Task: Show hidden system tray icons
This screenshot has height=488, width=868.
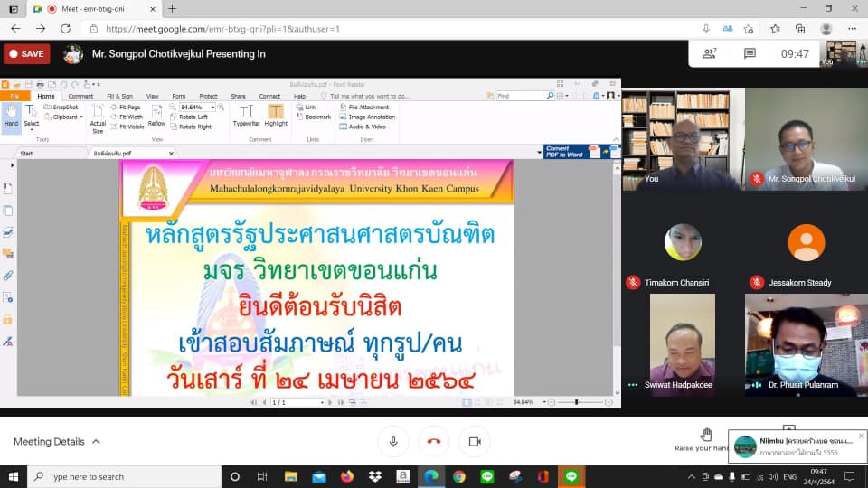Action: pos(692,477)
